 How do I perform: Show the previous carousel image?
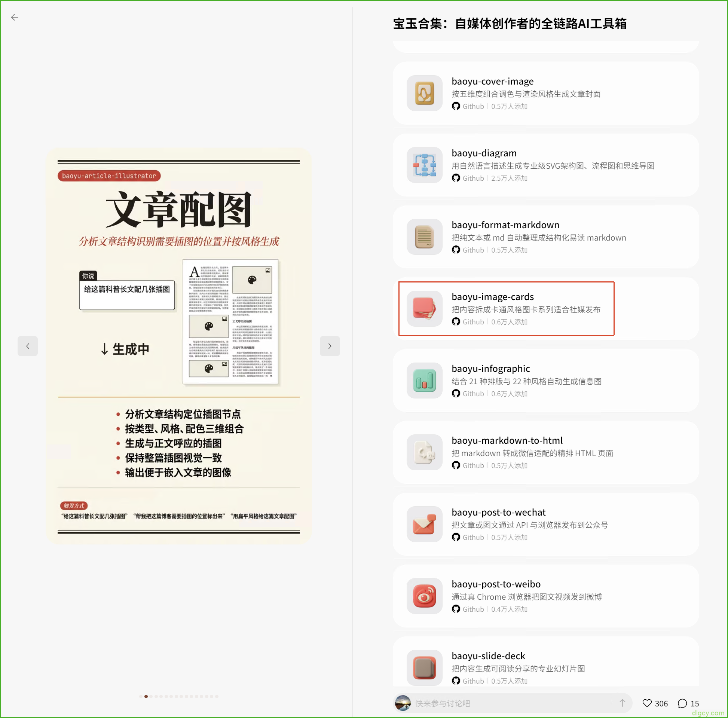click(x=28, y=346)
